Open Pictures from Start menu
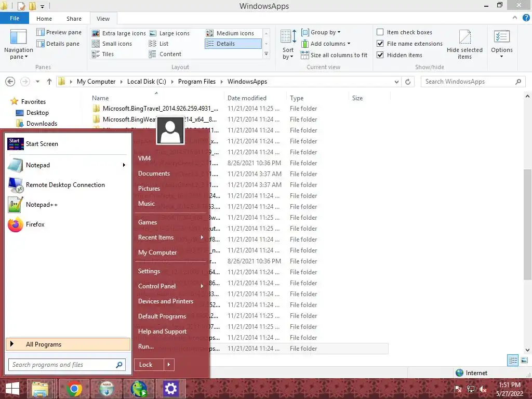 [x=149, y=189]
